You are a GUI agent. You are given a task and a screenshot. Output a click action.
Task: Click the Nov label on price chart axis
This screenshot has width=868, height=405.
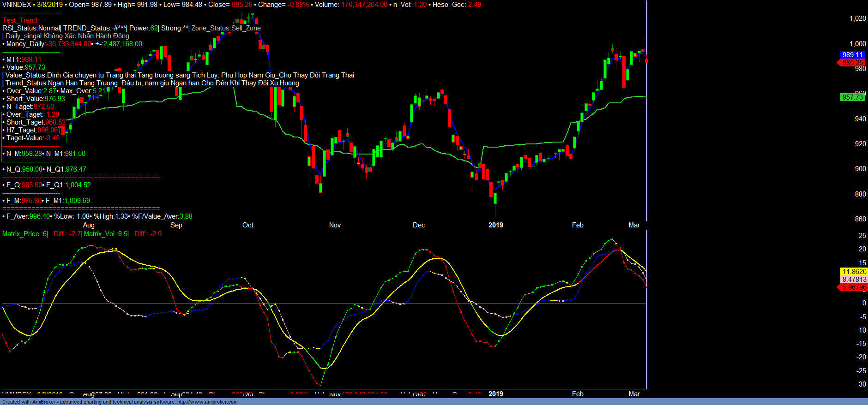(x=335, y=225)
